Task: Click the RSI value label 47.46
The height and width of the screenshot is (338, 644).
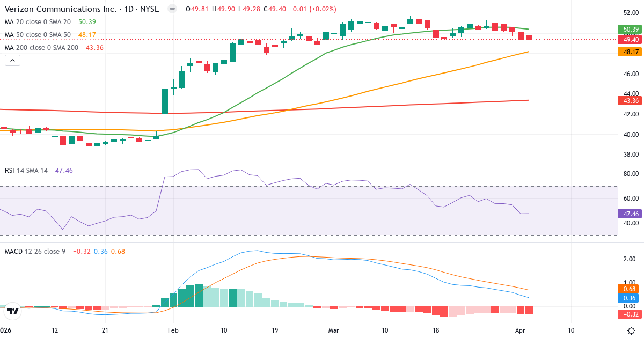Action: coord(630,214)
